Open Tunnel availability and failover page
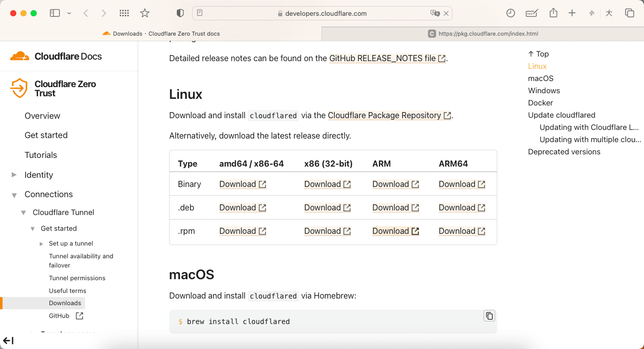The height and width of the screenshot is (349, 644). 81,261
